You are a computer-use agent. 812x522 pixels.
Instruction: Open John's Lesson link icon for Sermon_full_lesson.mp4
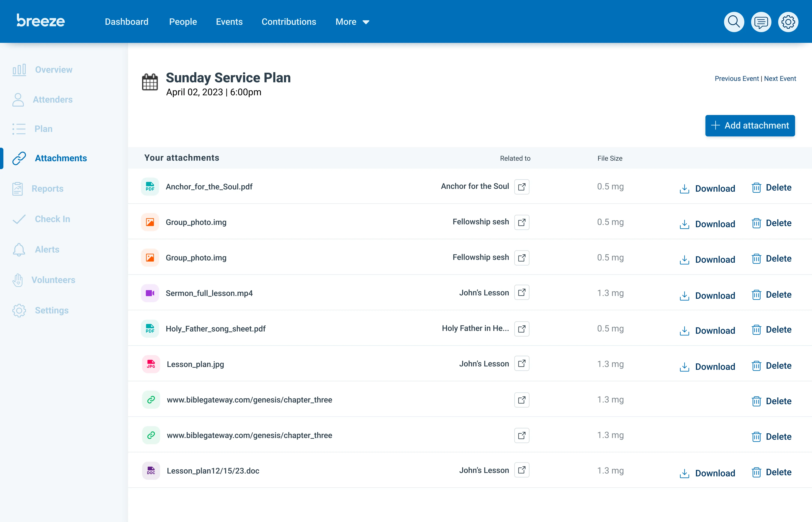point(521,292)
